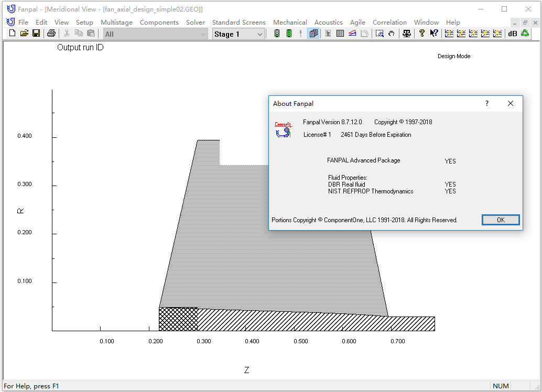542x392 pixels.
Task: Click the Fanpal Version 8.7.12.0 text
Action: pos(332,122)
